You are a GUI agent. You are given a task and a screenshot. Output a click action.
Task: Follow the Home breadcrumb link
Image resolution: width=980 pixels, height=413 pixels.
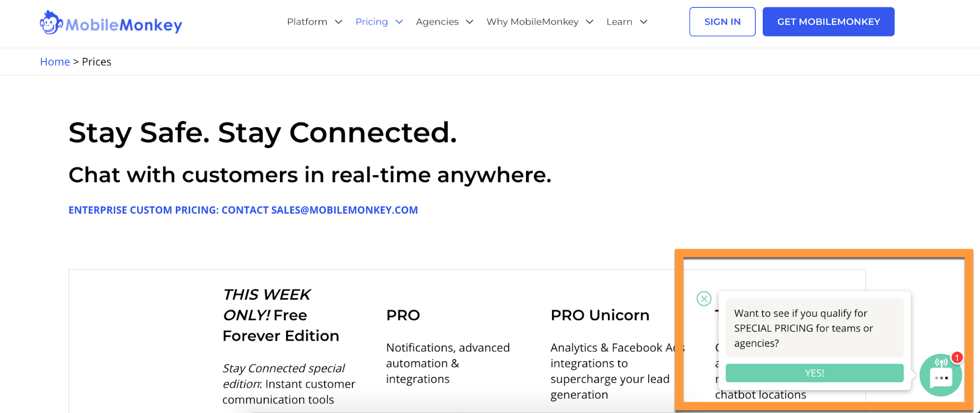pos(55,62)
